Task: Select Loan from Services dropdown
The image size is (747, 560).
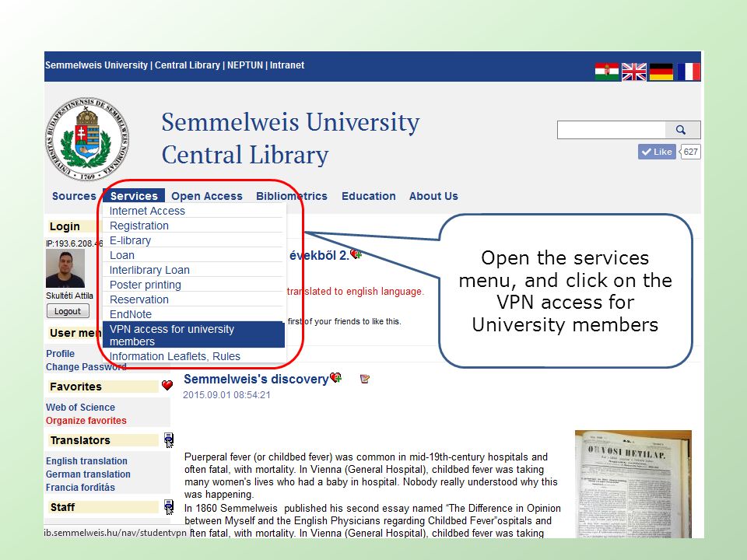Action: 194,255
